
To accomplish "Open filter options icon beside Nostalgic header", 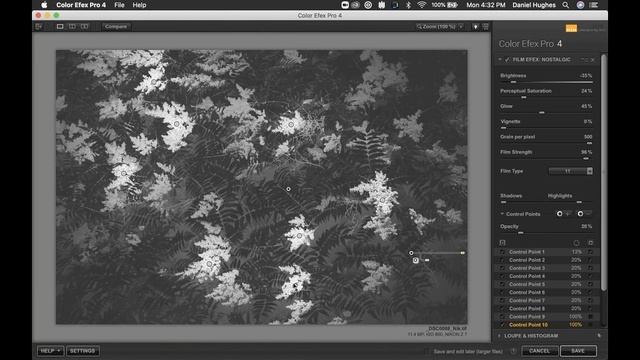I will pos(584,60).
